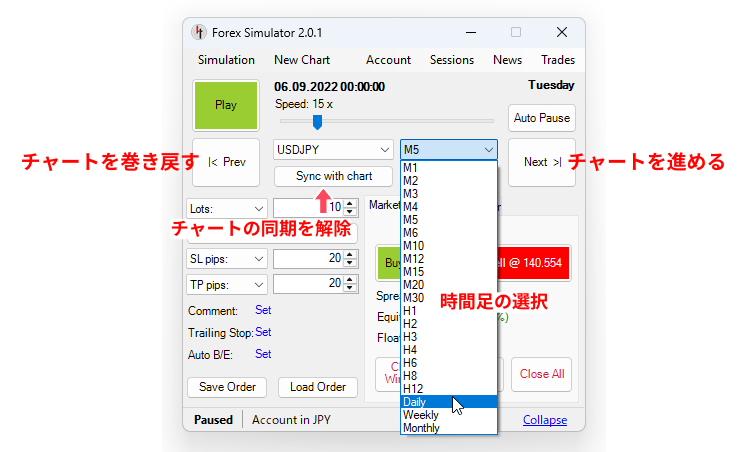Select Monthly in timeframe list
The image size is (749, 452).
coord(449,428)
